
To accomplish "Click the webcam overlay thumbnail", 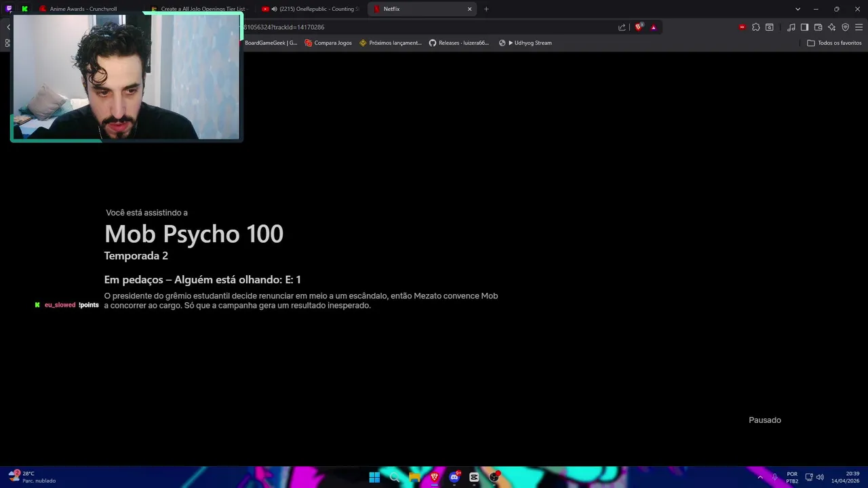I will coord(126,77).
